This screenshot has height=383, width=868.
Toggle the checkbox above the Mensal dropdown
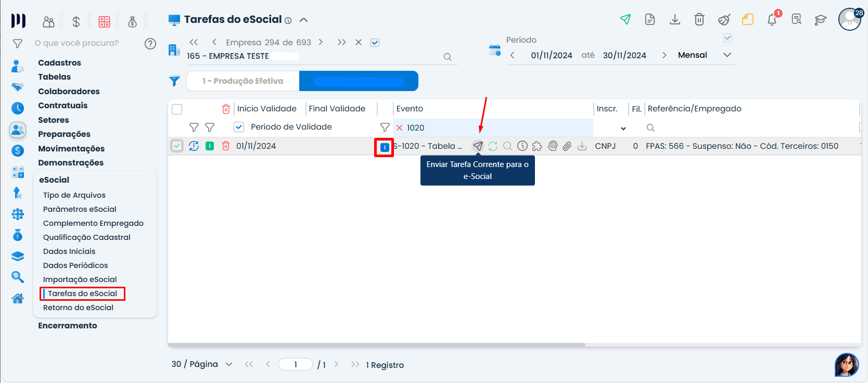coord(727,37)
